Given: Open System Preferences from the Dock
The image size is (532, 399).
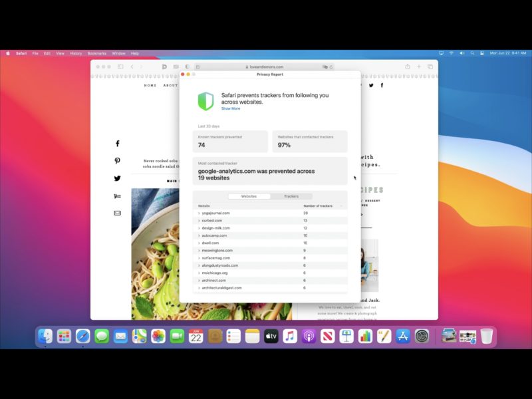Looking at the screenshot, I should click(x=422, y=336).
